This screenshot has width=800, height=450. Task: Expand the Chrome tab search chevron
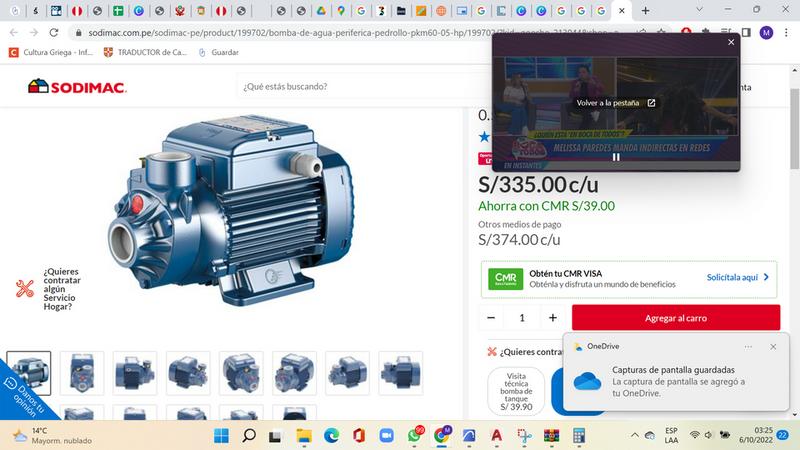click(x=699, y=10)
